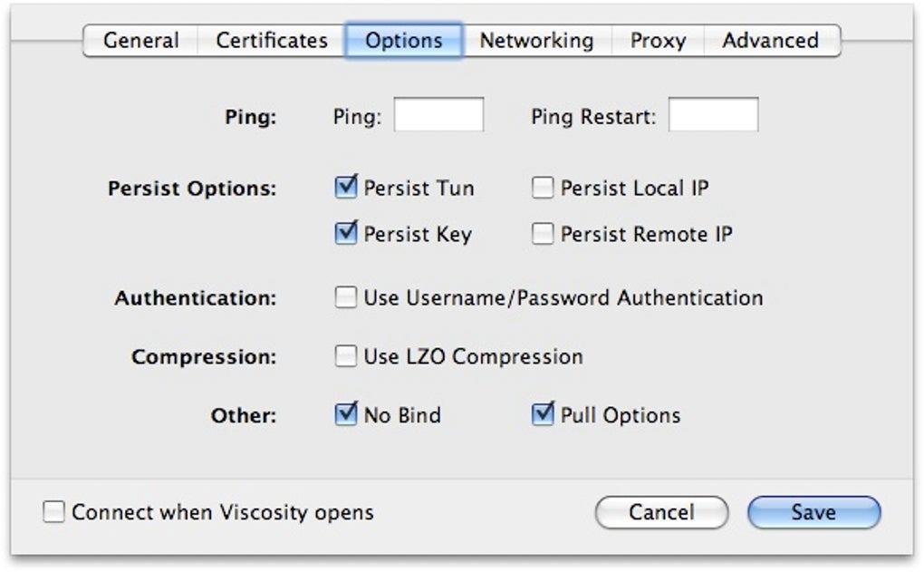Disable the Persist Tun checkbox
Image resolution: width=924 pixels, height=572 pixels.
tap(346, 188)
